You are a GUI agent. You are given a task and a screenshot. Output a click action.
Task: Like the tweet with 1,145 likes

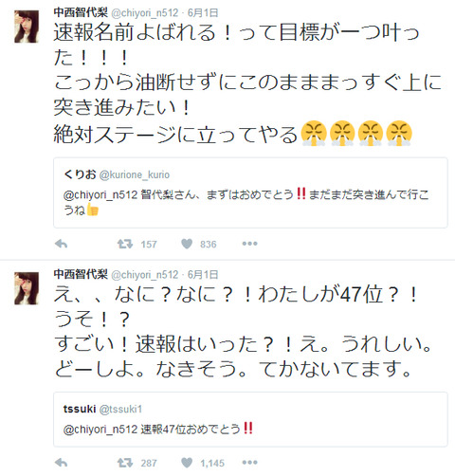pyautogui.click(x=187, y=463)
